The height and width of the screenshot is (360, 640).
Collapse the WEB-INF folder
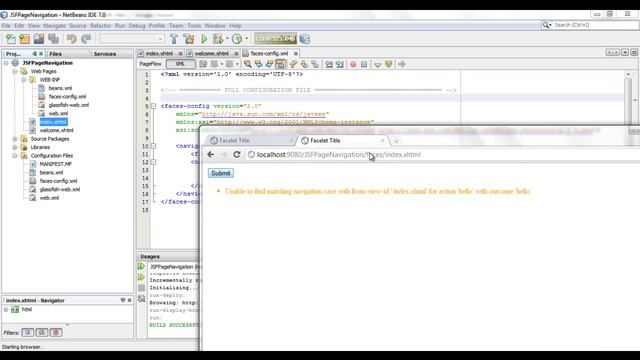click(x=24, y=80)
